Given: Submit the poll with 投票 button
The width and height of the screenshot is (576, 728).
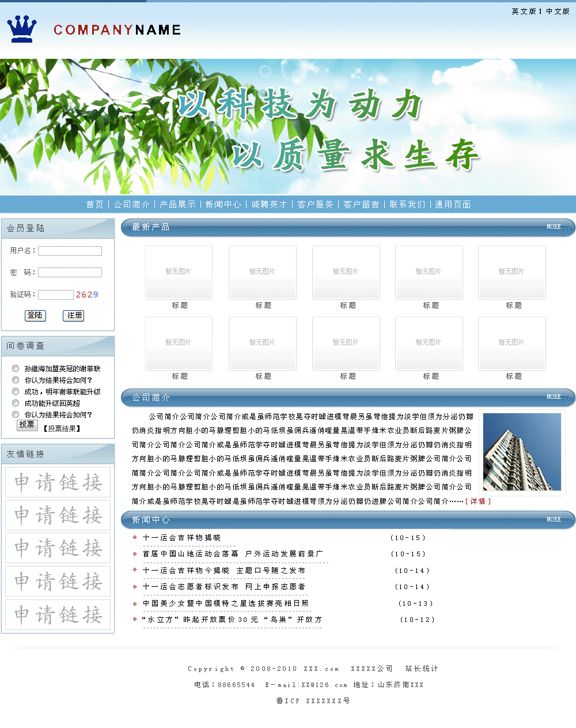Looking at the screenshot, I should coord(26,425).
